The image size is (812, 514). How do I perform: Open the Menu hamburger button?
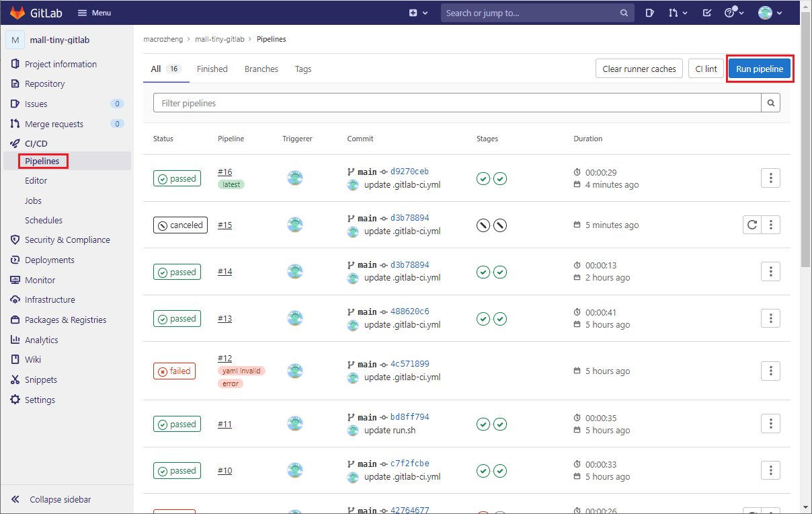[95, 13]
